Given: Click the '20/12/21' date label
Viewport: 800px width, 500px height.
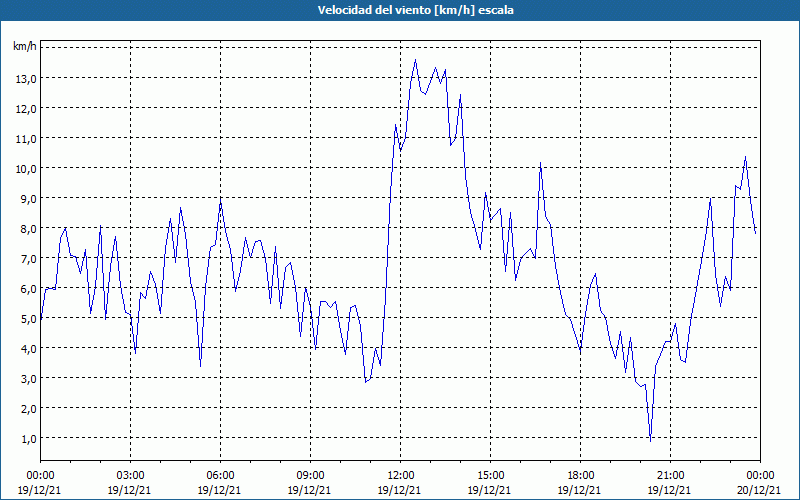Looking at the screenshot, I should coord(760,490).
